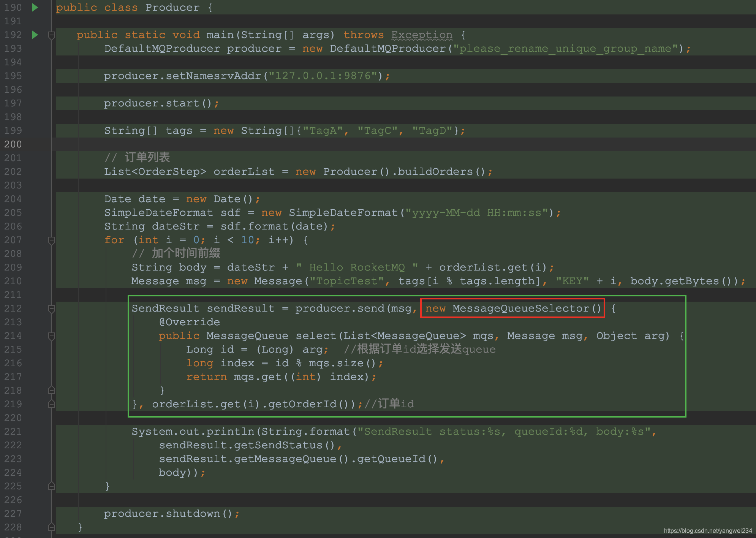The image size is (756, 538).
Task: Click run icon beside Producer class declaration
Action: [x=35, y=8]
